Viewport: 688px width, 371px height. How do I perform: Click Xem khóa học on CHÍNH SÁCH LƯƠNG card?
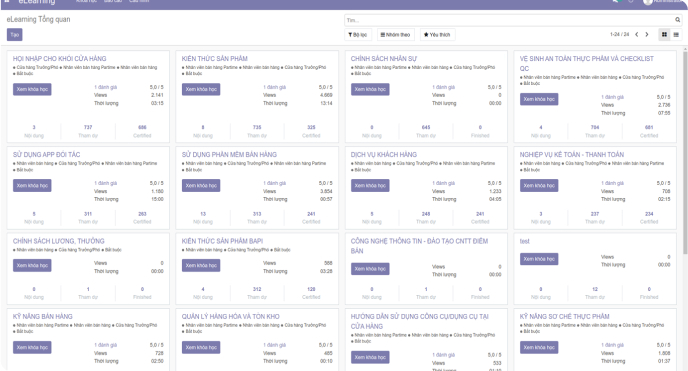click(32, 265)
